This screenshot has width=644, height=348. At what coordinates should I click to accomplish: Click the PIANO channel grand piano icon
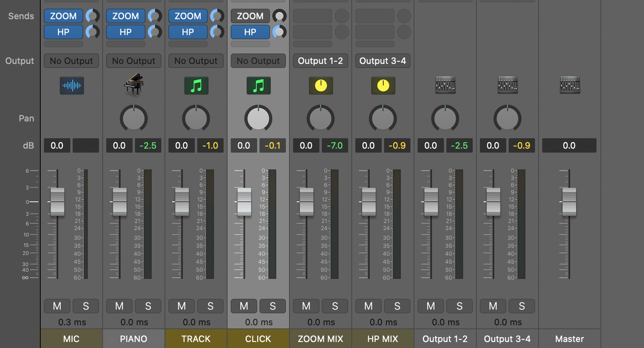[133, 85]
